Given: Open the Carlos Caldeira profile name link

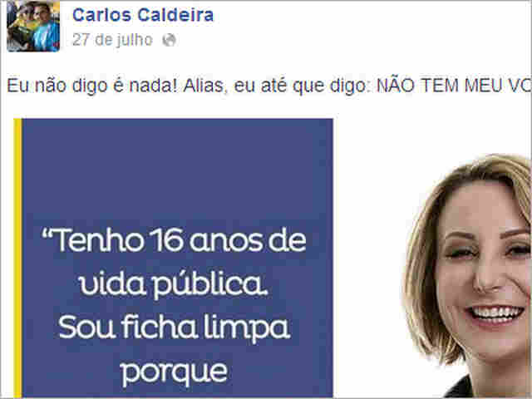Looking at the screenshot, I should pyautogui.click(x=143, y=15).
